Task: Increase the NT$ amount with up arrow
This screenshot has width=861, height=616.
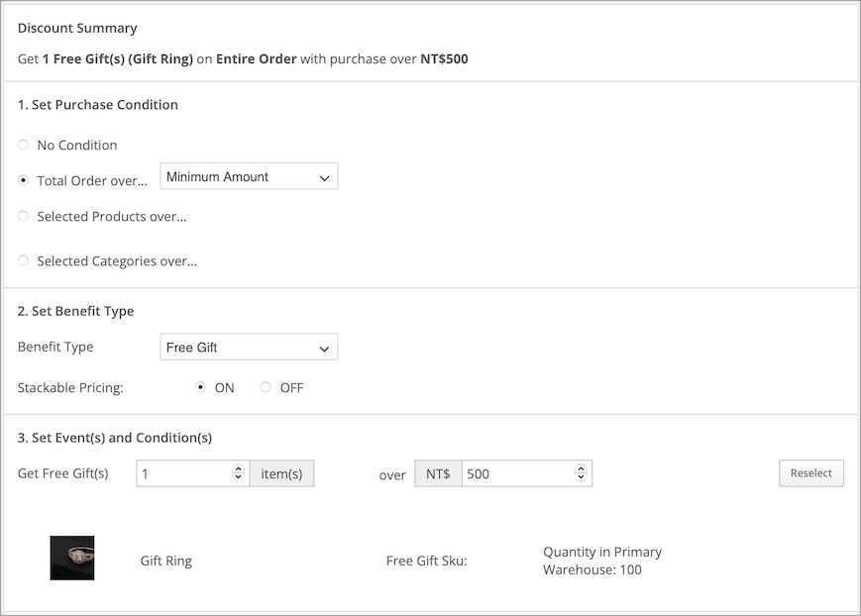Action: pos(581,468)
